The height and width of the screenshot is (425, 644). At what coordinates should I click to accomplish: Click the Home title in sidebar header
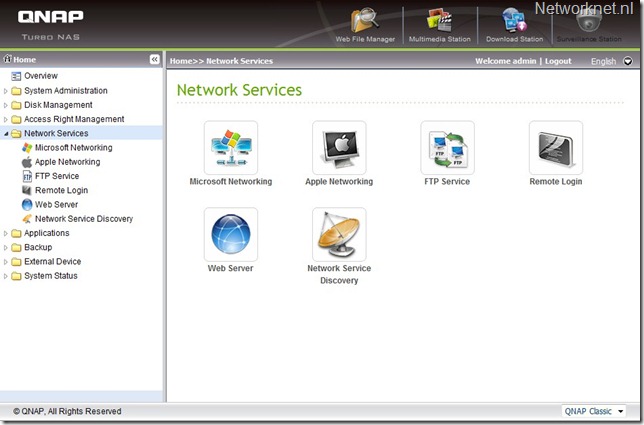25,60
